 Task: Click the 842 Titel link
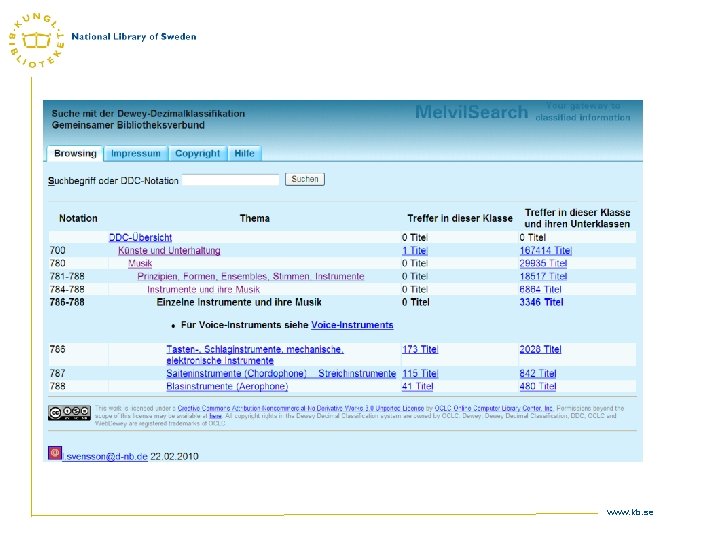[x=538, y=373]
